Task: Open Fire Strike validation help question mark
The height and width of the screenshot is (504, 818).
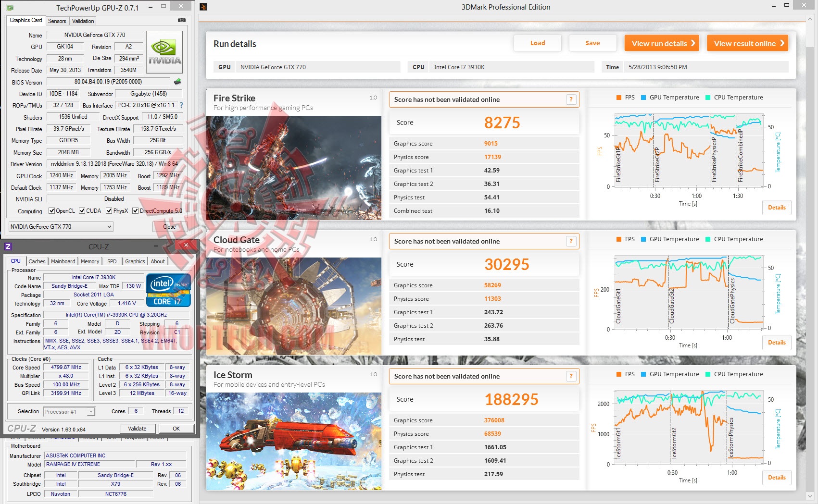Action: (571, 99)
